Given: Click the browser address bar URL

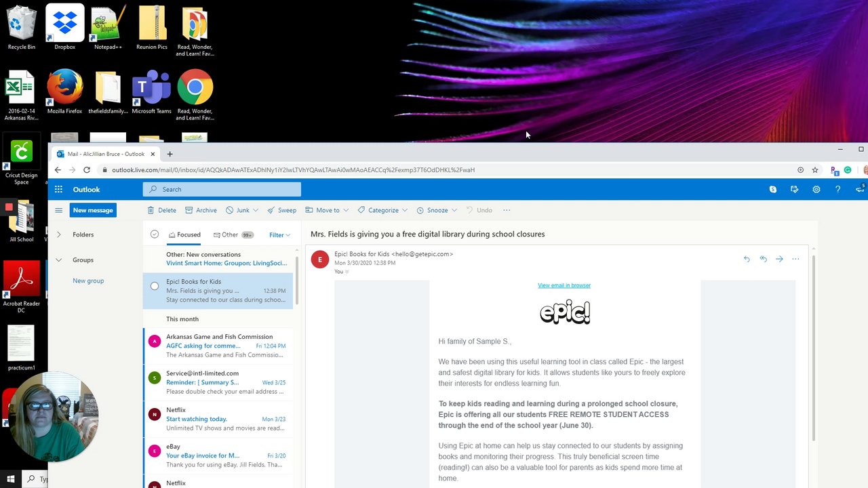Looking at the screenshot, I should 293,170.
